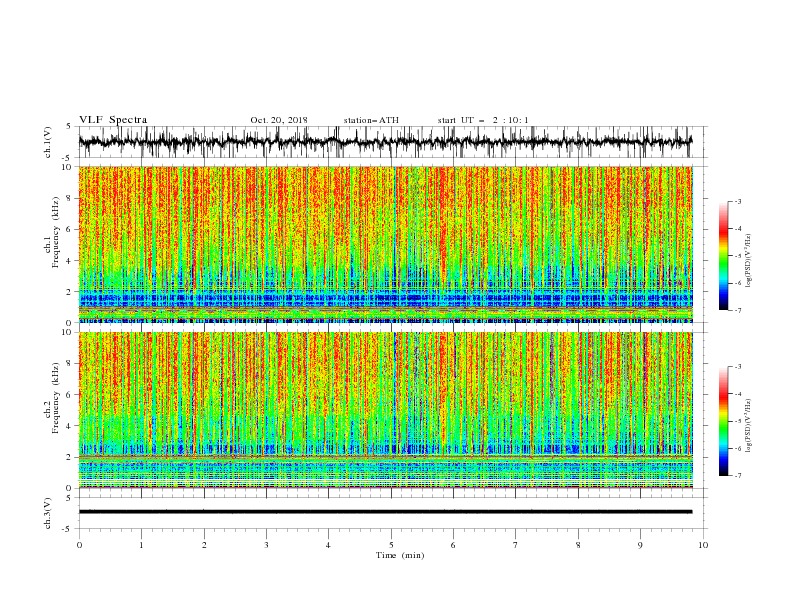
Task: Click inside the ch.2 spectrogram panel
Action: [x=385, y=410]
